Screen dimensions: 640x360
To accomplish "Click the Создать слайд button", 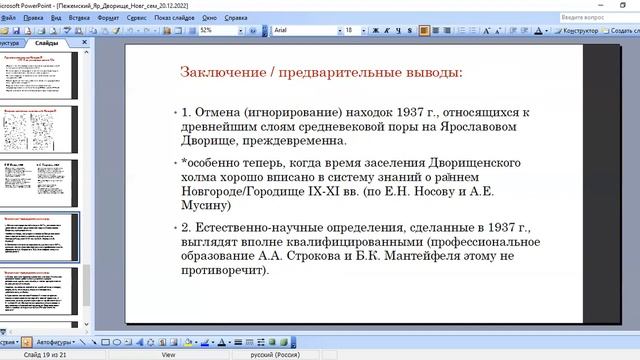I will pyautogui.click(x=621, y=31).
